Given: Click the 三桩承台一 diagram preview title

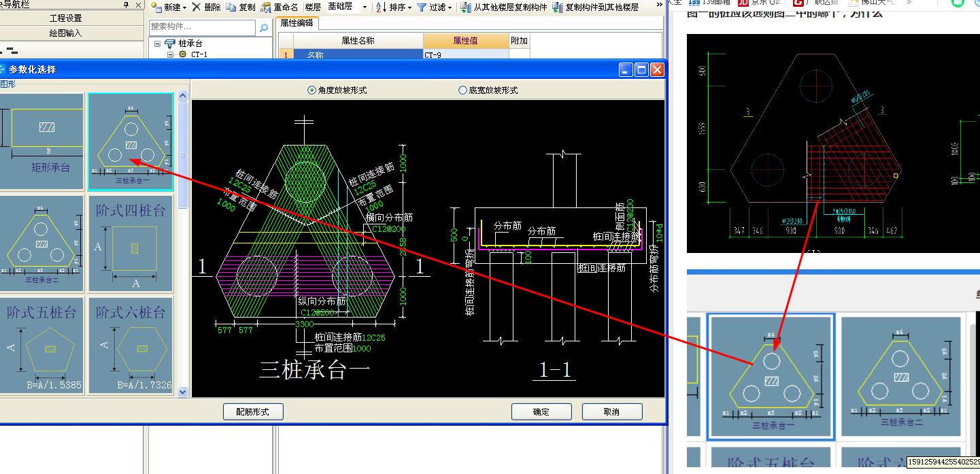Looking at the screenshot, I should [x=314, y=369].
